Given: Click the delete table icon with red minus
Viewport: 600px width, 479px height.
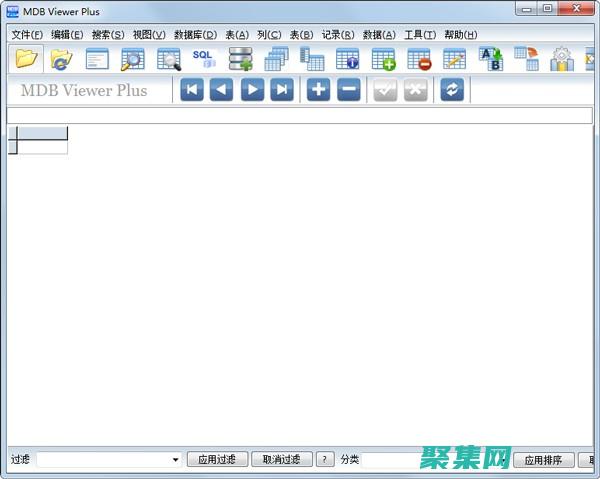Looking at the screenshot, I should 419,59.
